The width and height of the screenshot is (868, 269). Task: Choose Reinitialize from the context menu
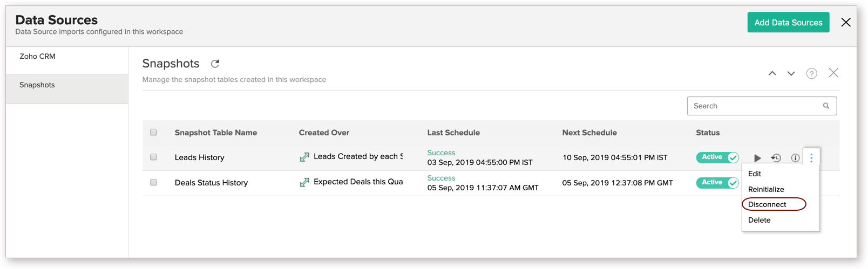(766, 189)
